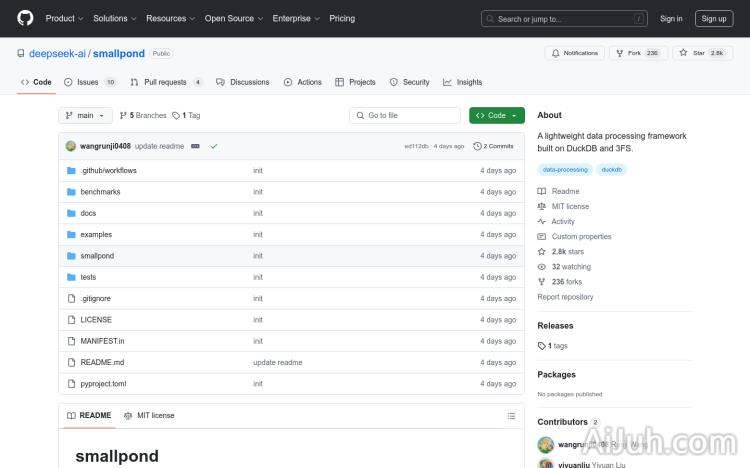Expand the main branch dropdown
The width and height of the screenshot is (750, 468).
[x=84, y=115]
